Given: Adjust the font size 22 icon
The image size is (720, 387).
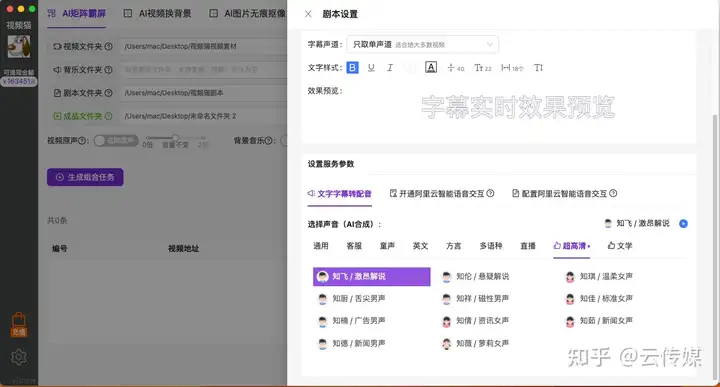Looking at the screenshot, I should (x=483, y=68).
